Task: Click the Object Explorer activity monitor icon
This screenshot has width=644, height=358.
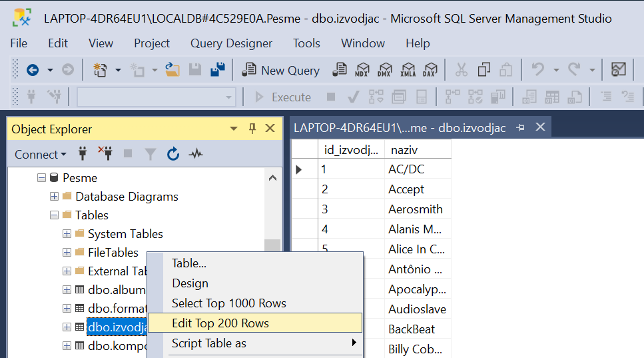Action: coord(196,154)
